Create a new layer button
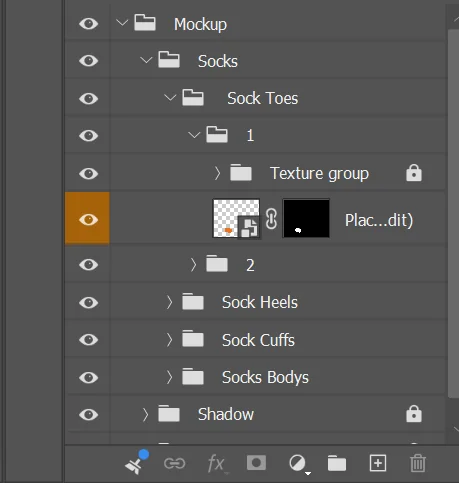The width and height of the screenshot is (459, 483). tap(378, 463)
